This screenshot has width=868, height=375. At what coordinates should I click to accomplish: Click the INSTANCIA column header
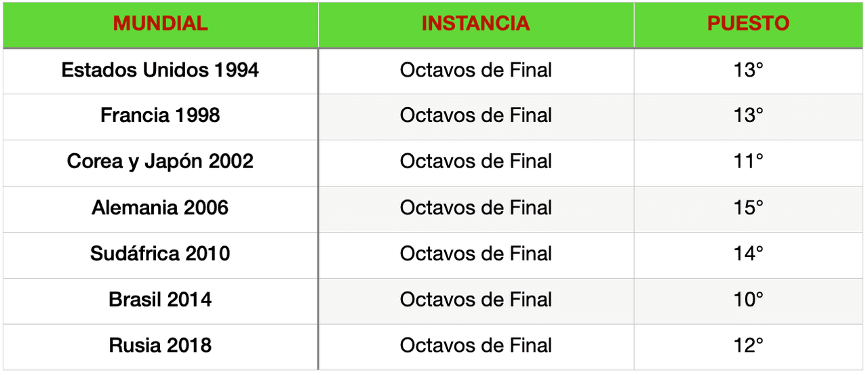(475, 24)
